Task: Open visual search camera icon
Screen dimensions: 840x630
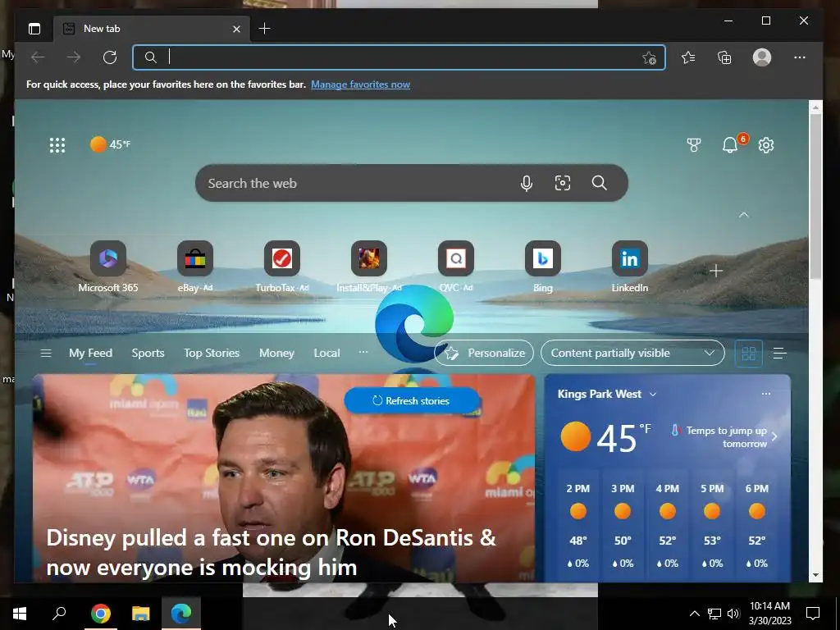Action: click(563, 183)
